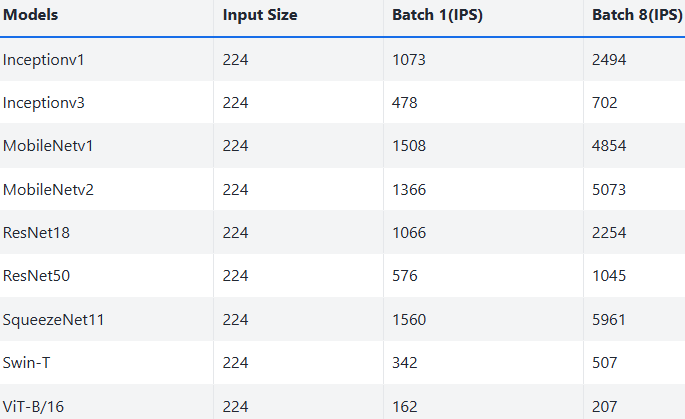685x419 pixels.
Task: Click the 1560 value for SqueezeNet11
Action: click(x=409, y=320)
